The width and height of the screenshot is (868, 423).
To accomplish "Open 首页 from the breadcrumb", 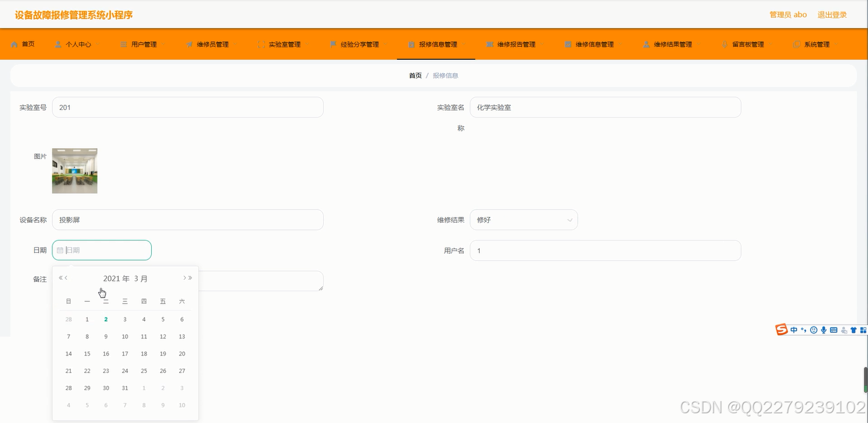I will point(414,75).
